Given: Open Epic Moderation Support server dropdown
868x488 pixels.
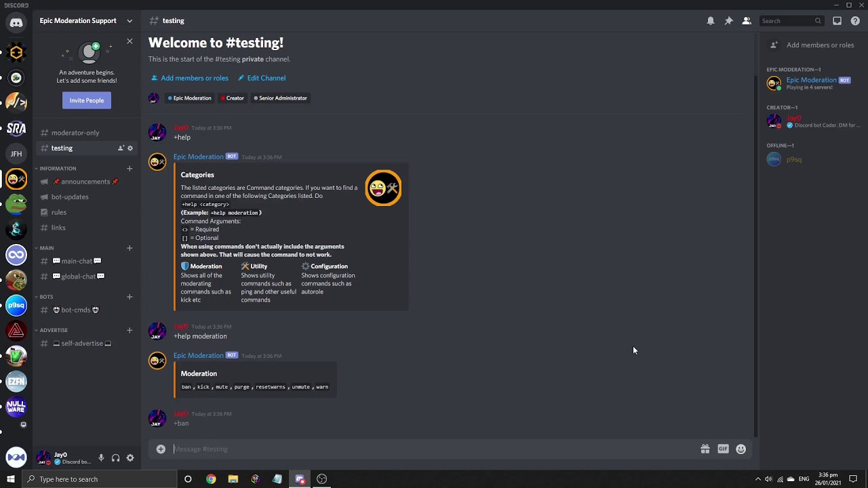Looking at the screenshot, I should tap(130, 21).
